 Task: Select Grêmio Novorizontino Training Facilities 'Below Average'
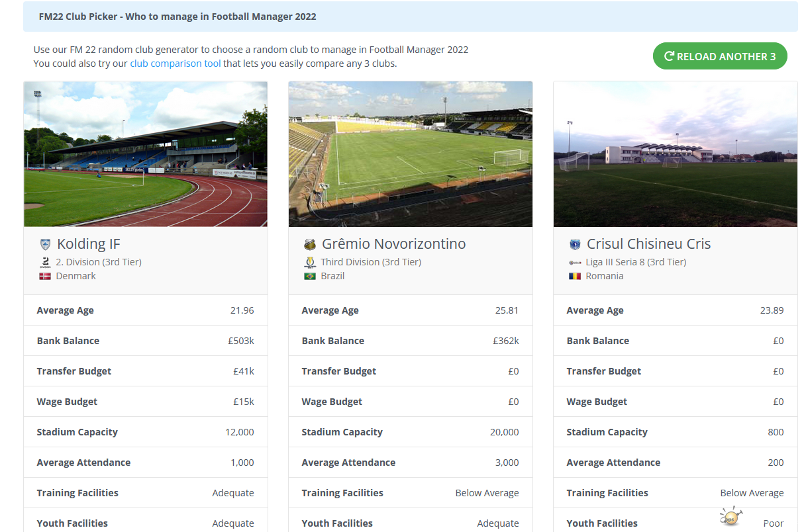coord(487,493)
